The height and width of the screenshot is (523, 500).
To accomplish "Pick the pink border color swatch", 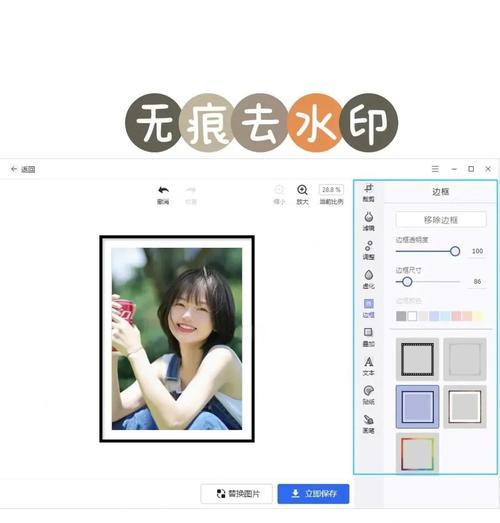I will [456, 316].
